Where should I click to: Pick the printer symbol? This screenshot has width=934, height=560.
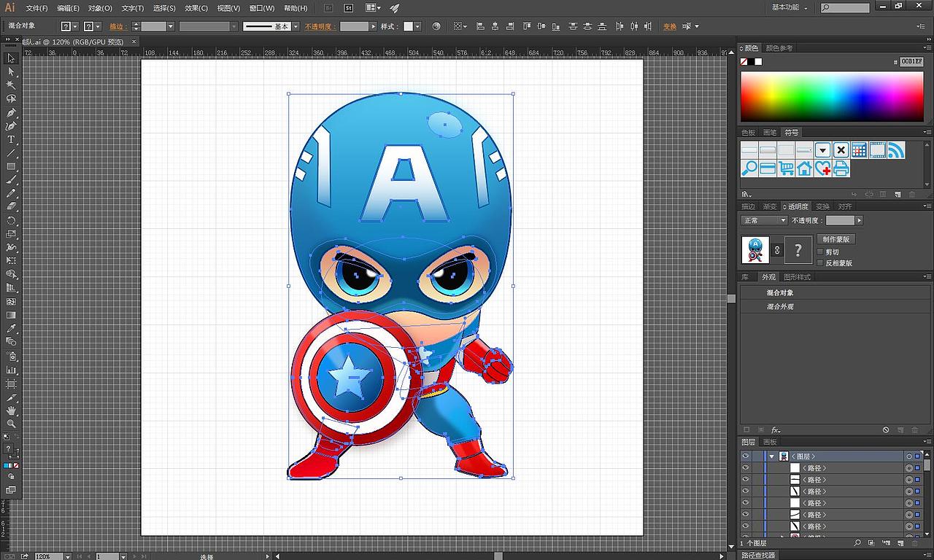[841, 168]
